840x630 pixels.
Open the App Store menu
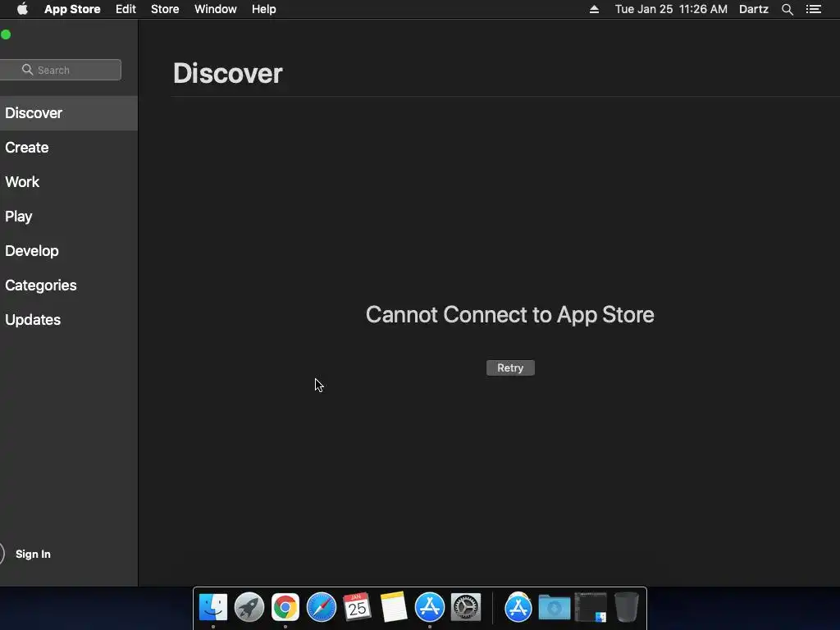[72, 9]
